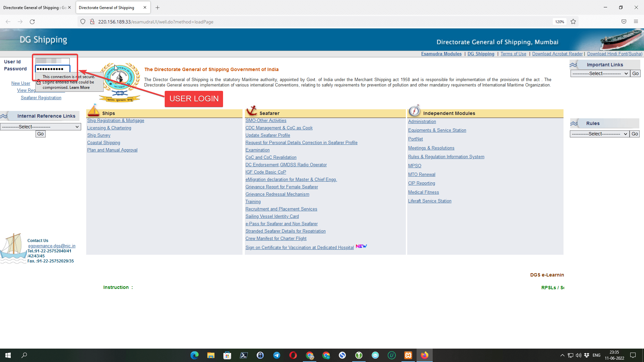Click the USER LOGIN button
The height and width of the screenshot is (362, 644).
pos(194,98)
